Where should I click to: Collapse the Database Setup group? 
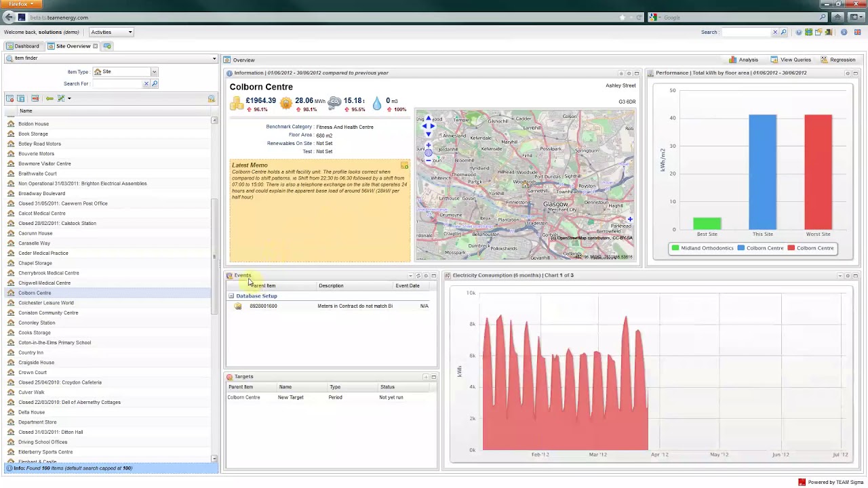coord(231,296)
